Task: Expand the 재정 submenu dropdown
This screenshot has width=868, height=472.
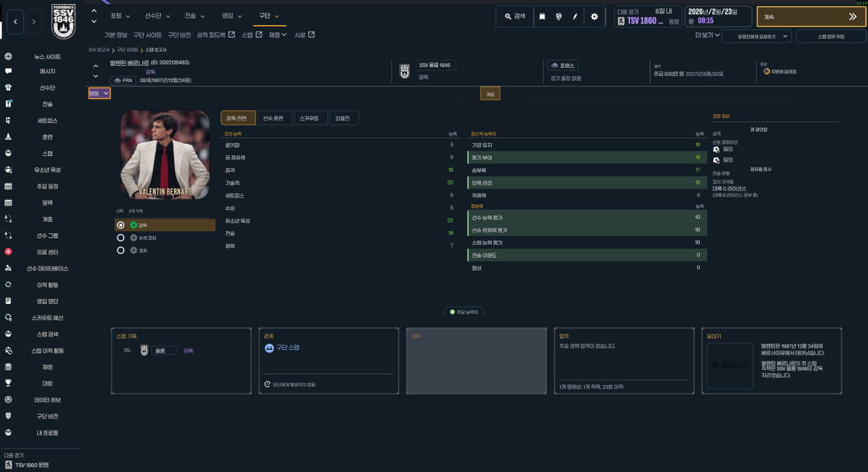Action: [278, 35]
